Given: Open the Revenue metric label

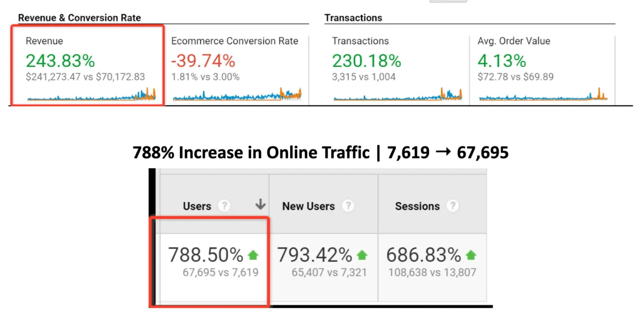Looking at the screenshot, I should [x=44, y=41].
